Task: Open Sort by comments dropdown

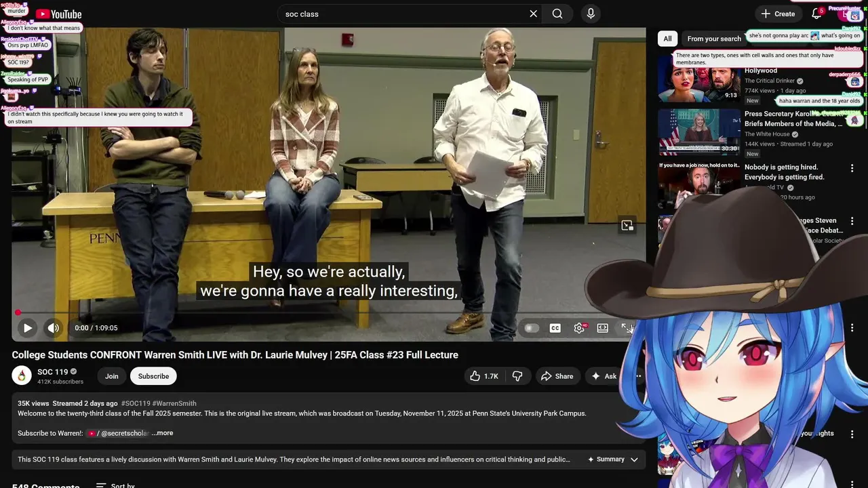Action: [115, 485]
